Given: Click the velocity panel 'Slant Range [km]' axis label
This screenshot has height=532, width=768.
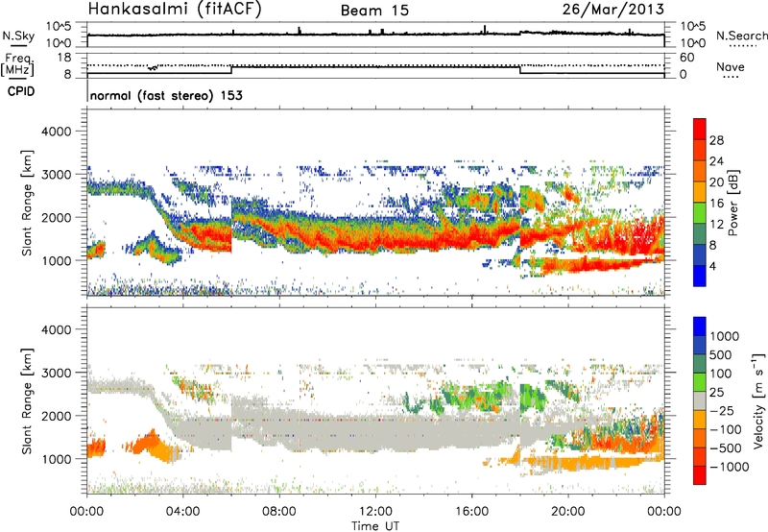Looking at the screenshot, I should pos(27,401).
